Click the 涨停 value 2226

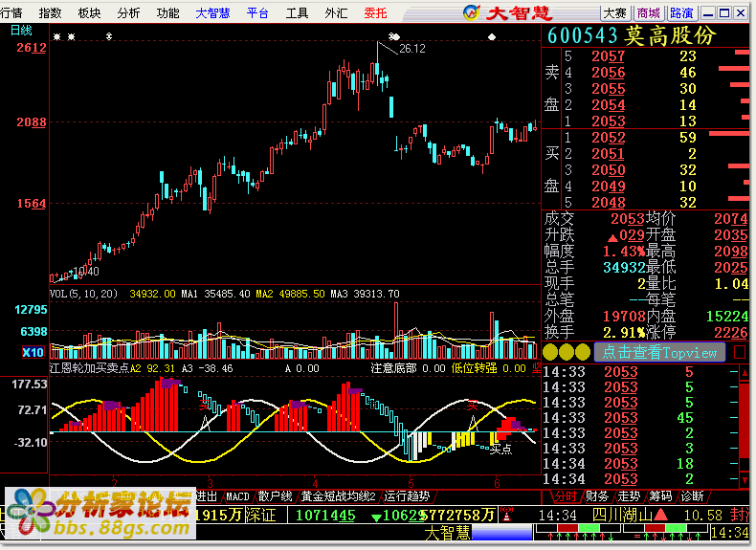tap(731, 333)
